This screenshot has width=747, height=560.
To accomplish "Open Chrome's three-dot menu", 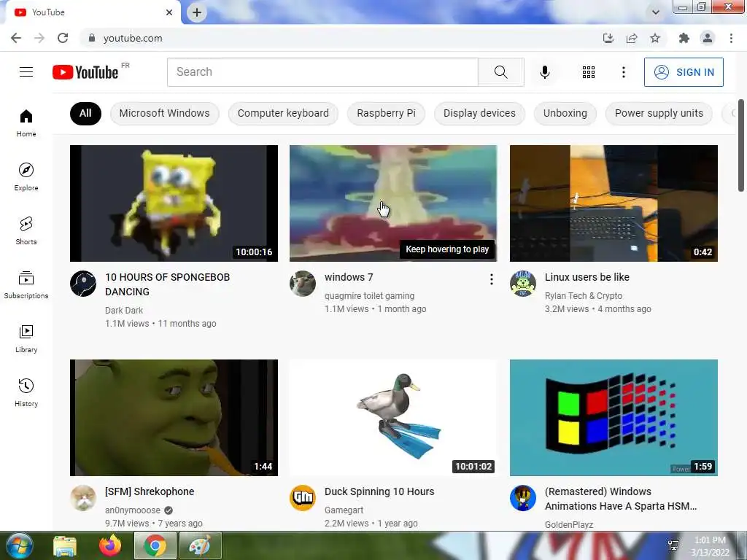I will click(x=731, y=38).
